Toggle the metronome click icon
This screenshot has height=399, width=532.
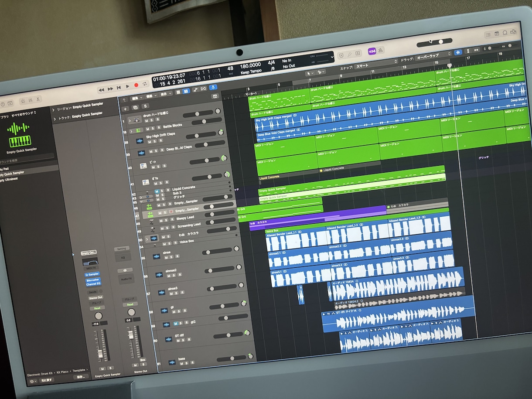coord(381,50)
